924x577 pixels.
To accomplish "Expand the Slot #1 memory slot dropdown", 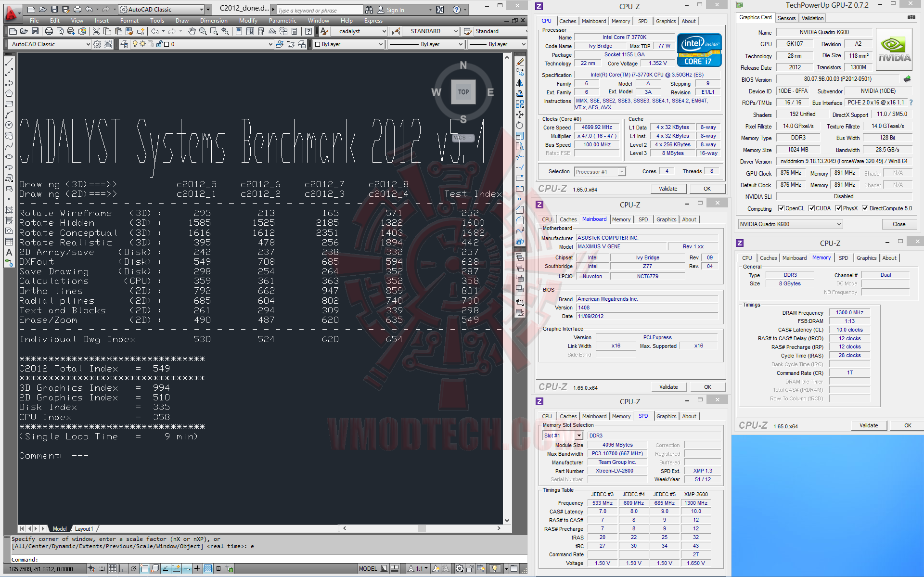I will coord(579,436).
